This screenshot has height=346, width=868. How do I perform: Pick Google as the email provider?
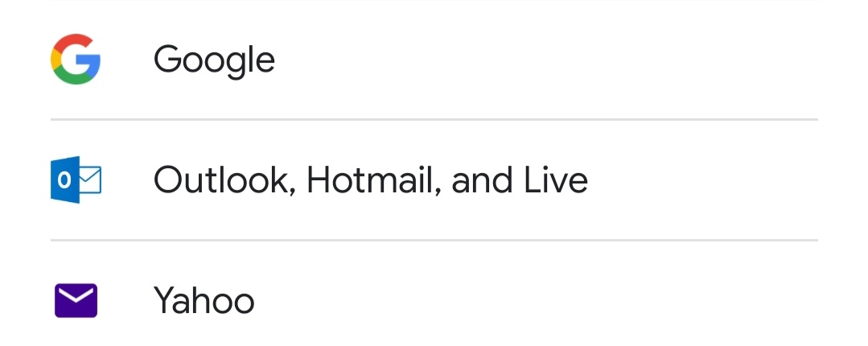434,60
